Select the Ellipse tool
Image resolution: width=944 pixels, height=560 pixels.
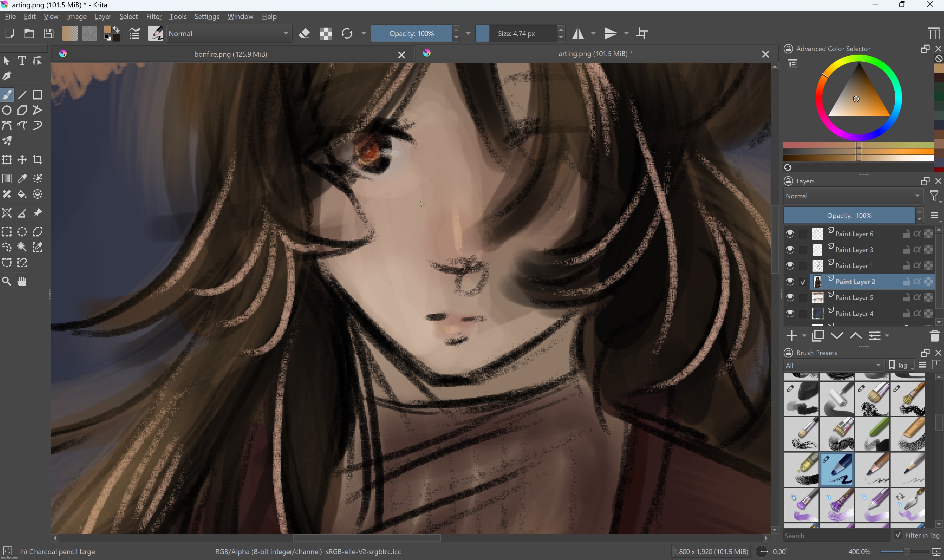[x=7, y=110]
